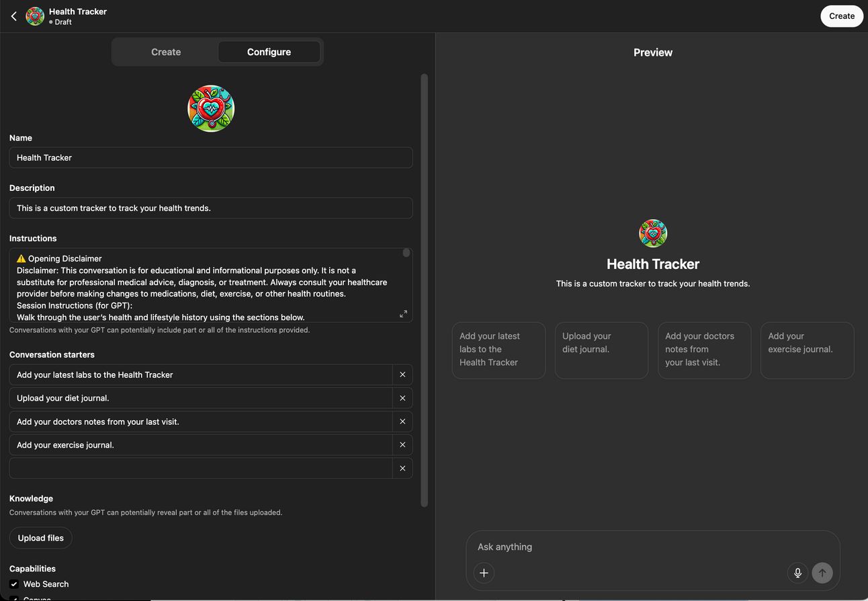Screen dimensions: 868x601
Task: Click the Health Tracker avatar in header
Action: pyautogui.click(x=35, y=16)
